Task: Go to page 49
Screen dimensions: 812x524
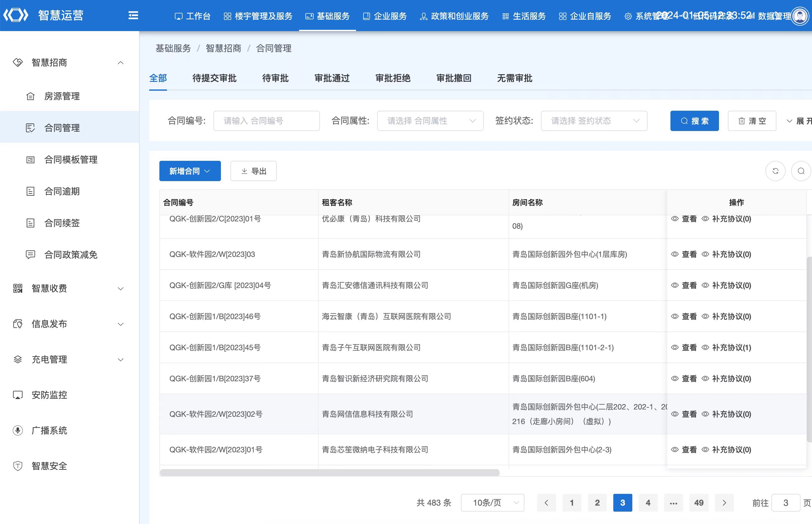Action: coord(699,503)
